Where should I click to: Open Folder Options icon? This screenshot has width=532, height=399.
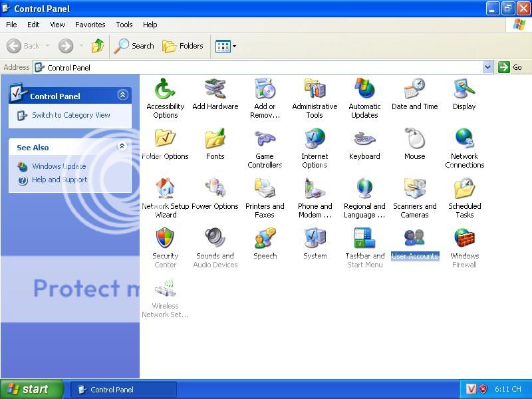(x=165, y=144)
